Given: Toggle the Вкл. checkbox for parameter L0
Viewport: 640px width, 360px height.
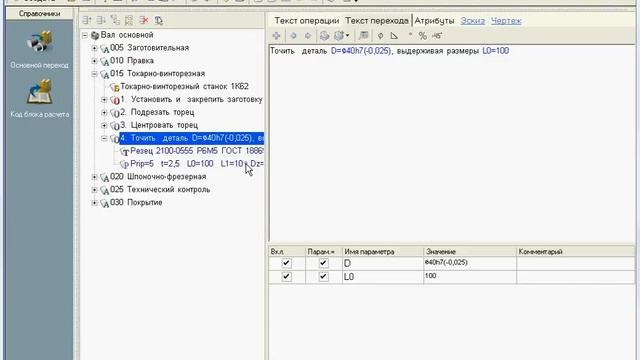Looking at the screenshot, I should pyautogui.click(x=287, y=277).
